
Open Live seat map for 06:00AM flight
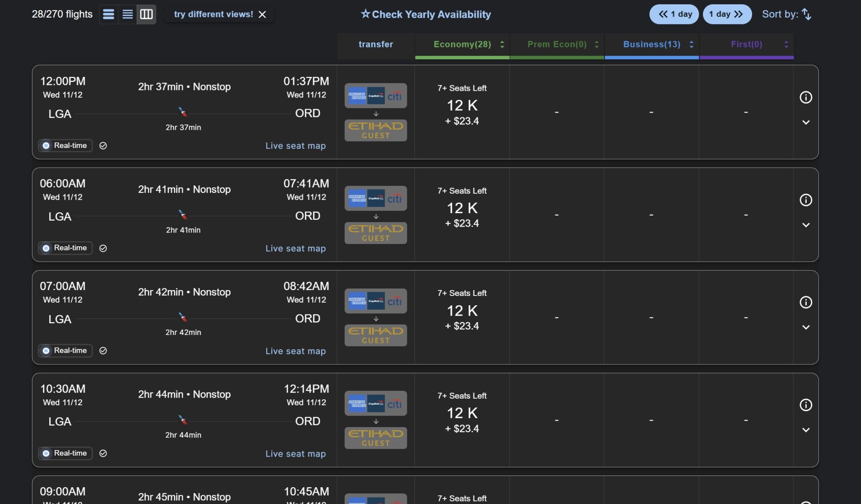[296, 248]
